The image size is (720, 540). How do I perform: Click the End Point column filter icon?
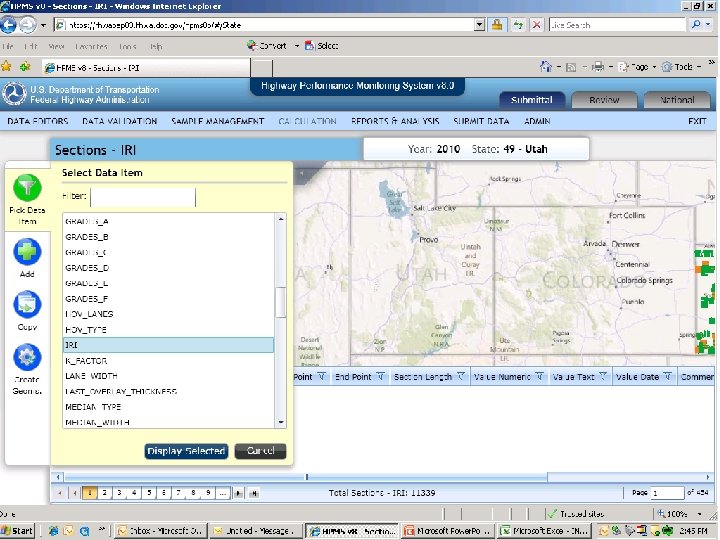click(x=380, y=377)
